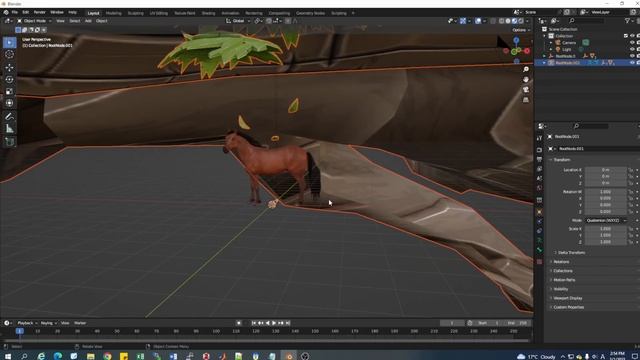Choose the Annotate tool
640x360 pixels.
point(9,117)
